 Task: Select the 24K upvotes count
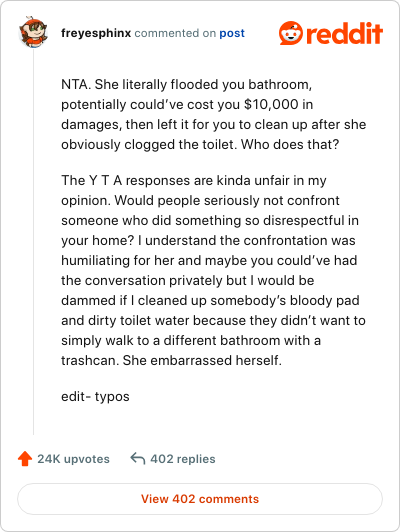[73, 459]
